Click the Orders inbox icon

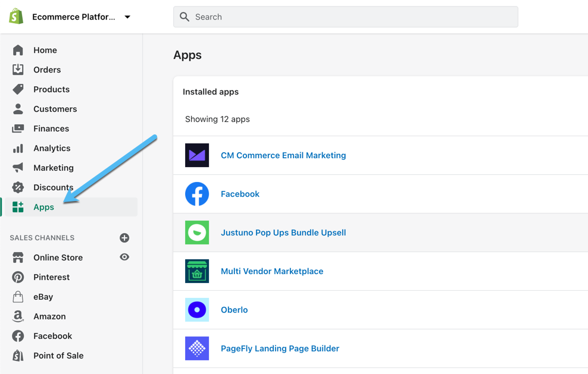(x=18, y=70)
